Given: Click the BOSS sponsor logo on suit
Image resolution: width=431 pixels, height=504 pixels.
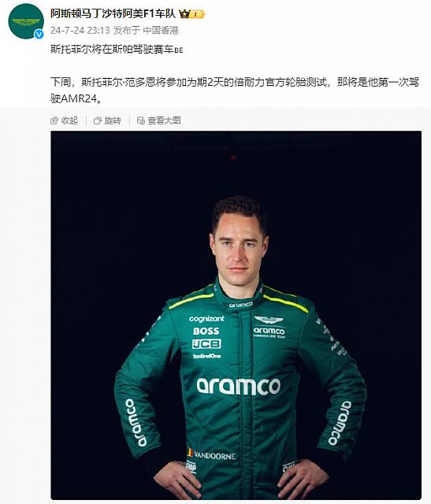Looking at the screenshot, I should [206, 331].
